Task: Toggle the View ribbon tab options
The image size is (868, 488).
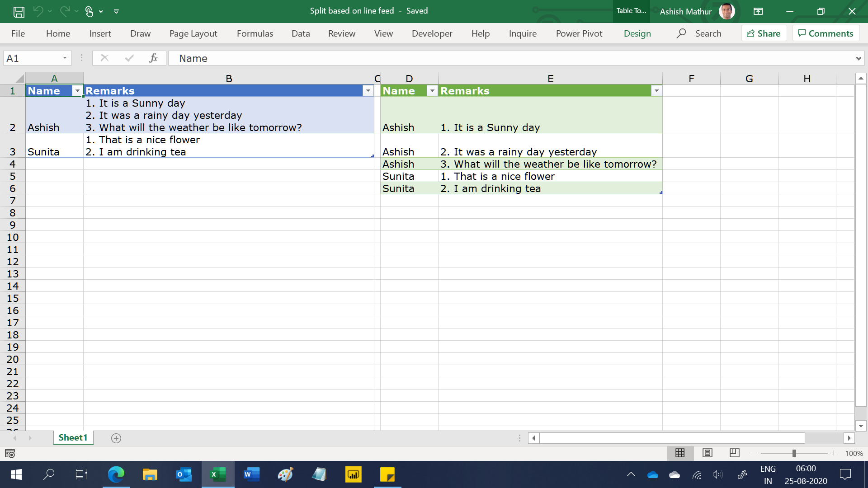Action: pos(383,33)
